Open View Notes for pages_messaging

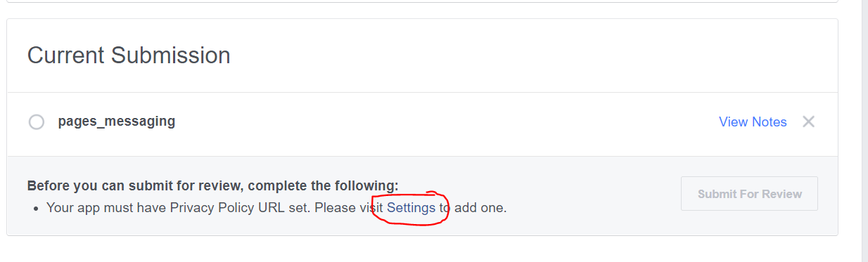(753, 122)
